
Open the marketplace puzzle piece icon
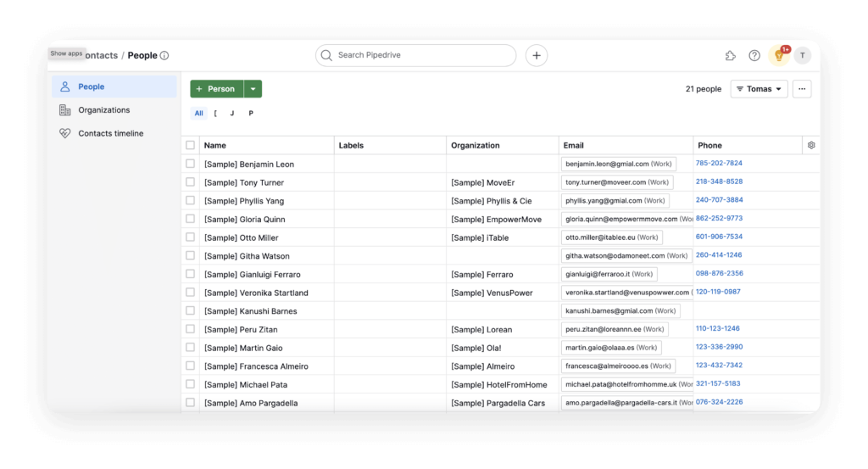[x=730, y=55]
